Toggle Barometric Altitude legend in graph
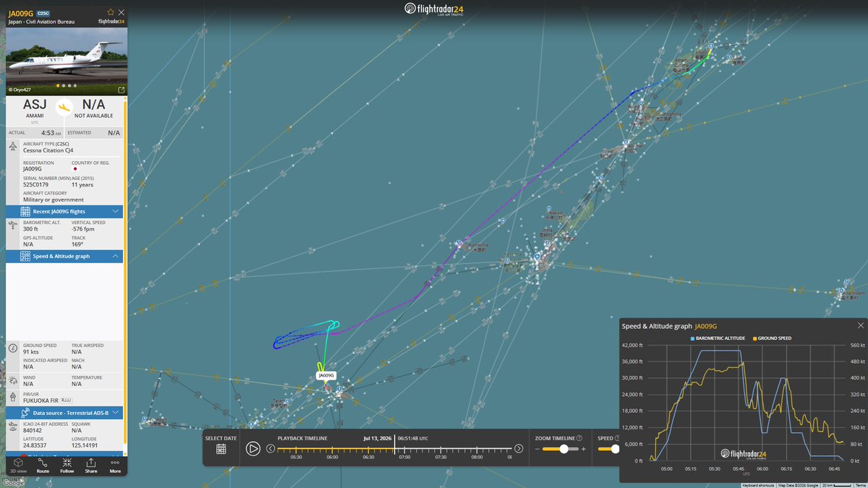 pos(717,338)
